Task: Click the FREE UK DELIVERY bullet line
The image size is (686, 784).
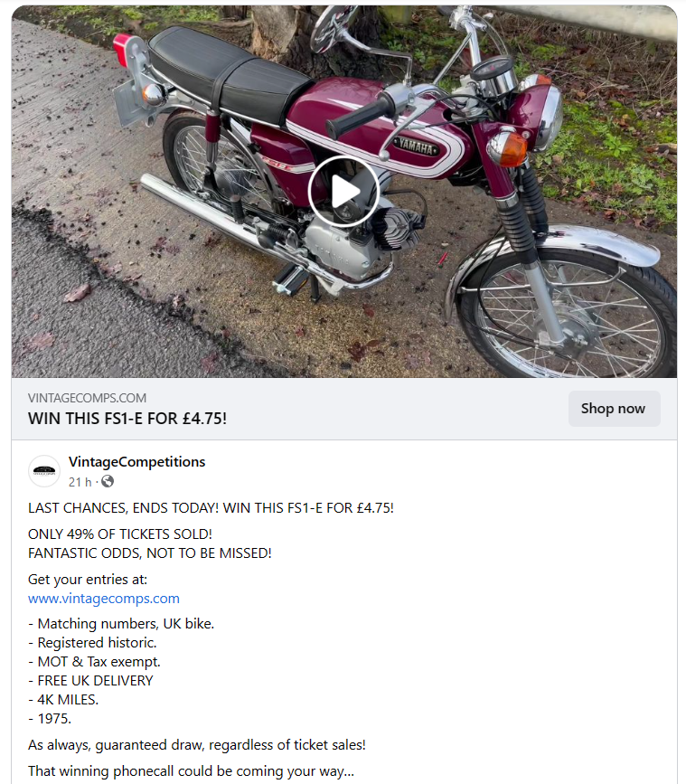Action: pyautogui.click(x=90, y=681)
